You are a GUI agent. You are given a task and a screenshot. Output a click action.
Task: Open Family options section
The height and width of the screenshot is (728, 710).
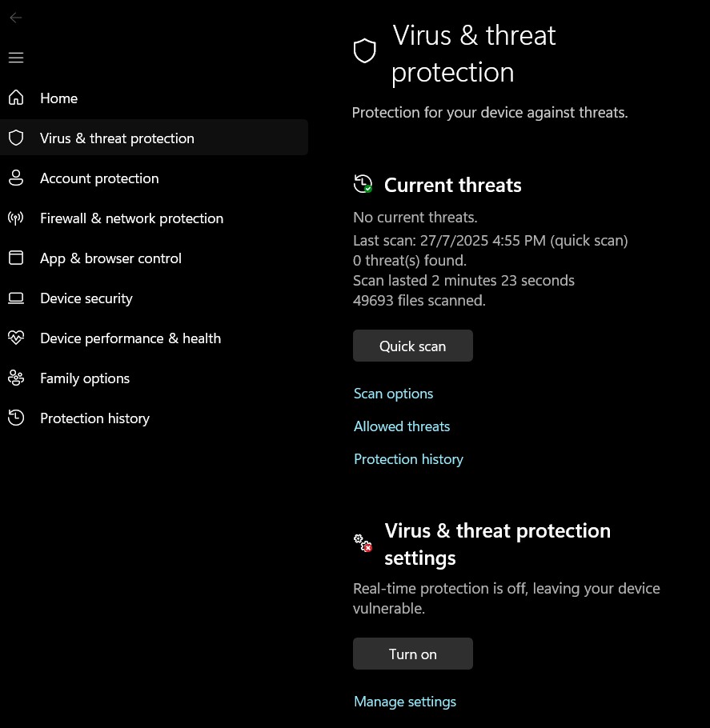(x=85, y=378)
